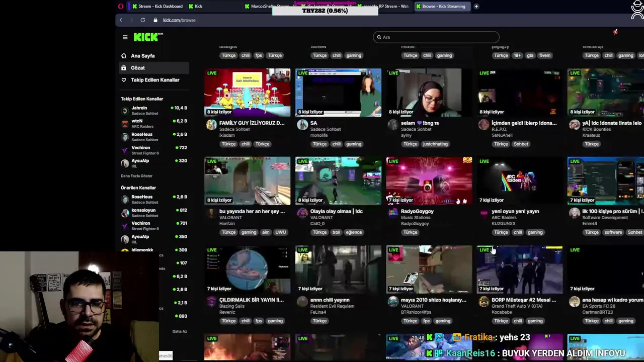644x362 pixels.
Task: Open ÇILDIRMALIK BİR YAYIN stream thumbnail
Action: pyautogui.click(x=248, y=269)
